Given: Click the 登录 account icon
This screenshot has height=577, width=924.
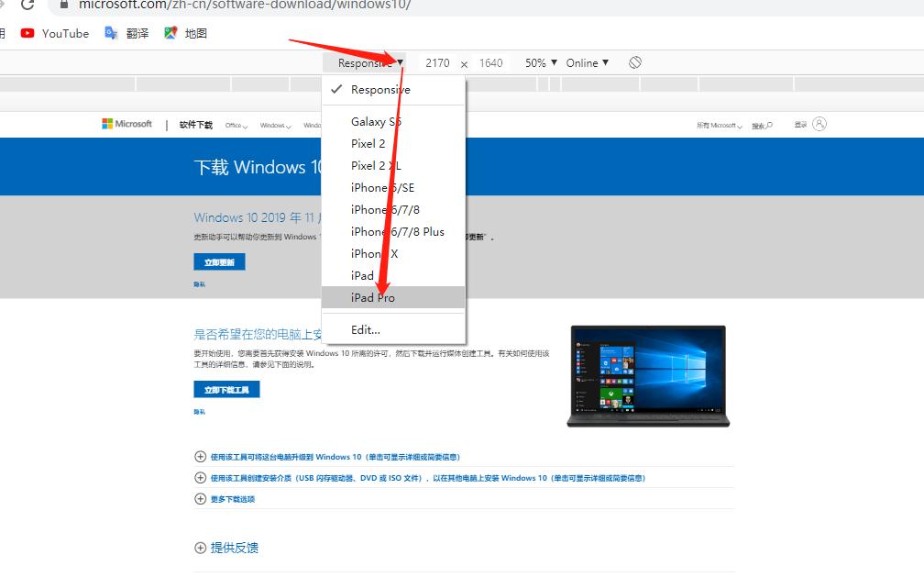Looking at the screenshot, I should coord(819,124).
